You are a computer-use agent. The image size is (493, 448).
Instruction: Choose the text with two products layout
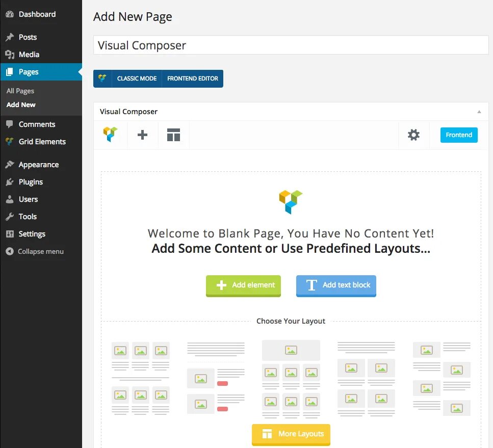point(216,378)
